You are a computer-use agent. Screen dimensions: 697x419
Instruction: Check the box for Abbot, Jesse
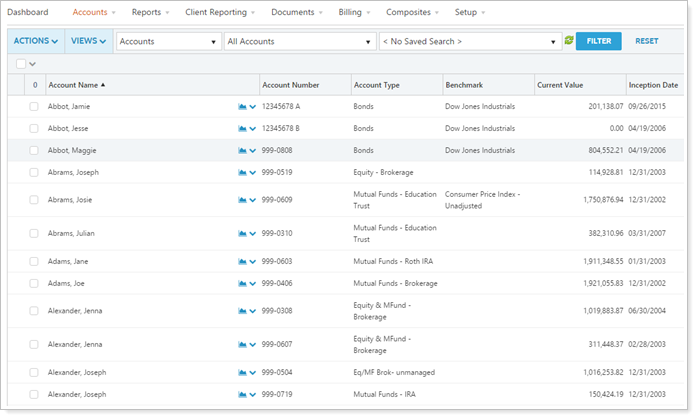point(34,128)
